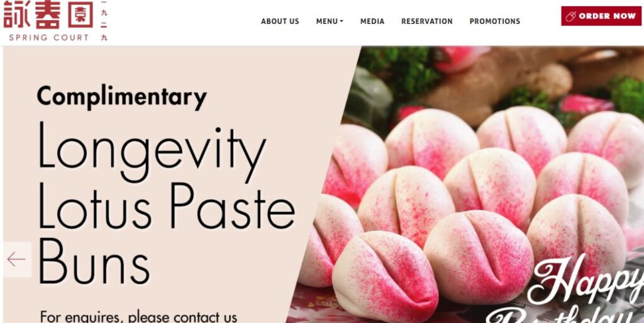Open the PROMOTIONS page
644x323 pixels.
(x=495, y=21)
